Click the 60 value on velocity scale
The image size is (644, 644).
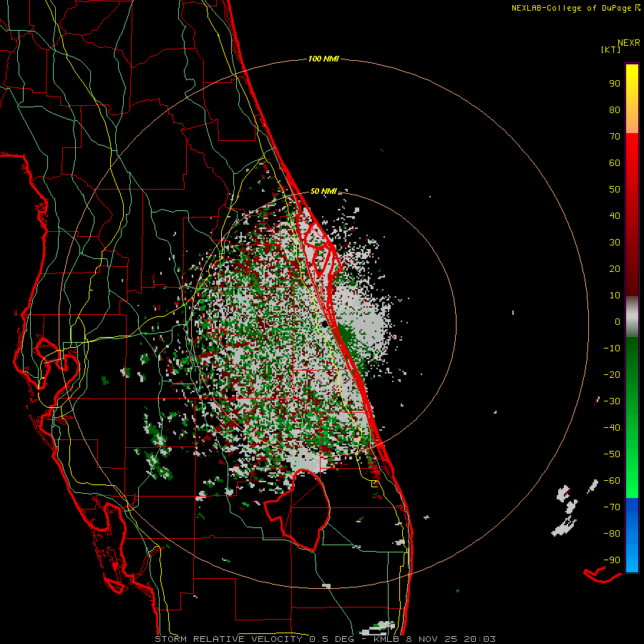point(615,162)
